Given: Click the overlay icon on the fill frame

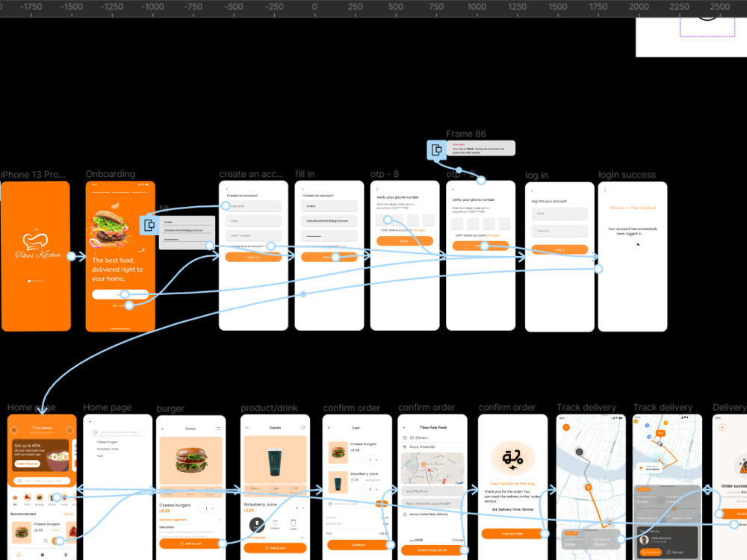Looking at the screenshot, I should click(149, 225).
